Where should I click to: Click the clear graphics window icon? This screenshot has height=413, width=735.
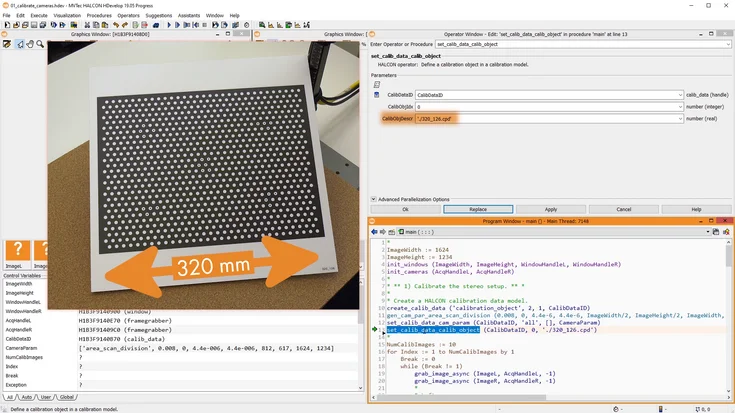click(x=7, y=44)
